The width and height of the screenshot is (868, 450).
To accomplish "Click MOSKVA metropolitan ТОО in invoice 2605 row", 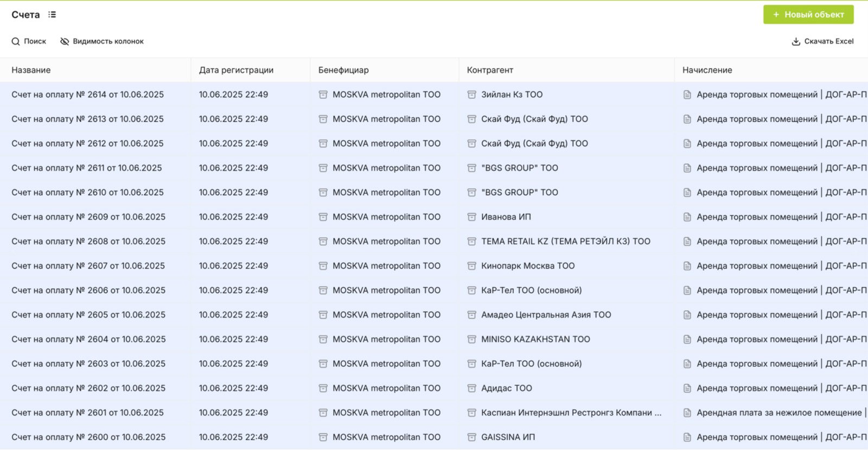I will click(386, 315).
